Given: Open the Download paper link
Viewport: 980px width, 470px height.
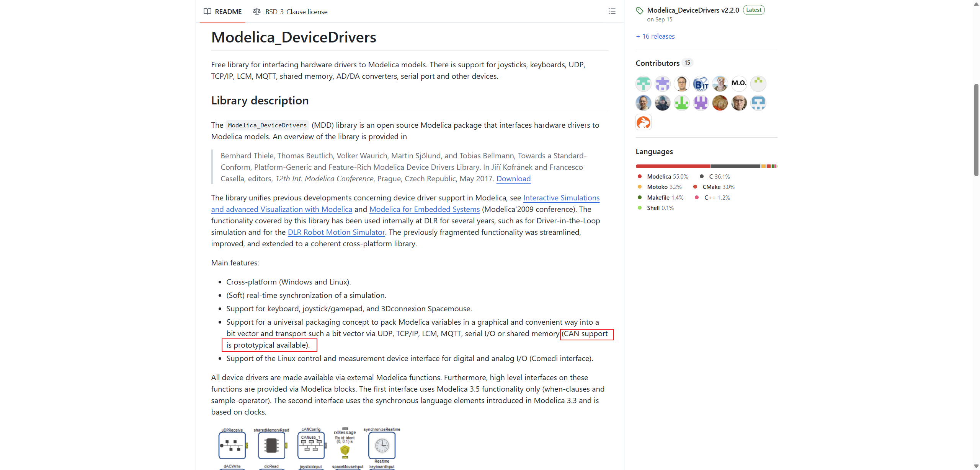Looking at the screenshot, I should (x=513, y=179).
